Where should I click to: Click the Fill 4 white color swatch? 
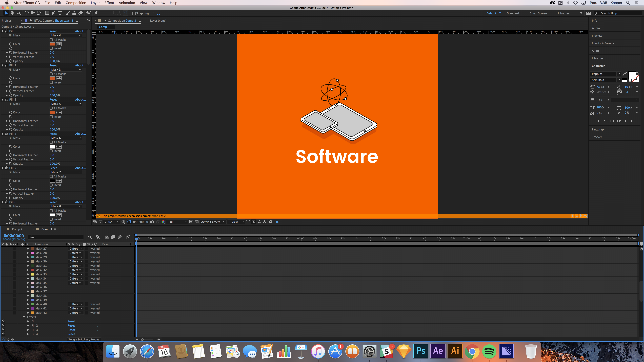point(52,147)
